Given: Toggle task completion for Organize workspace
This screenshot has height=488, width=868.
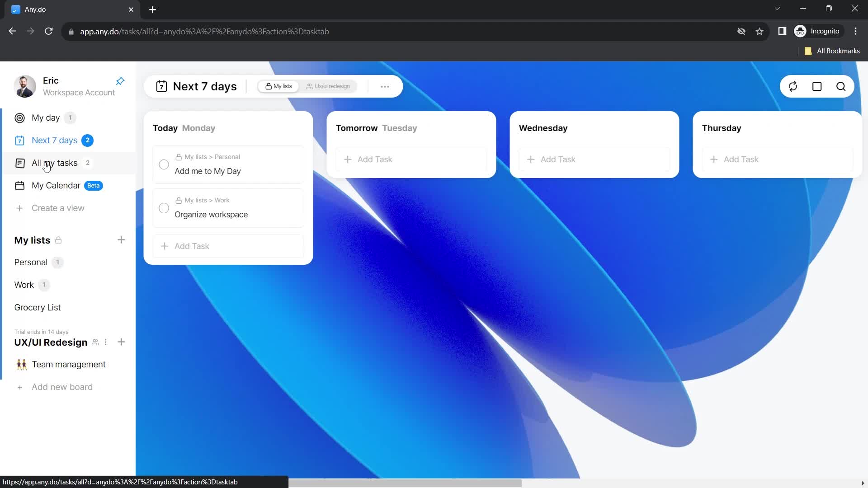Looking at the screenshot, I should (164, 207).
